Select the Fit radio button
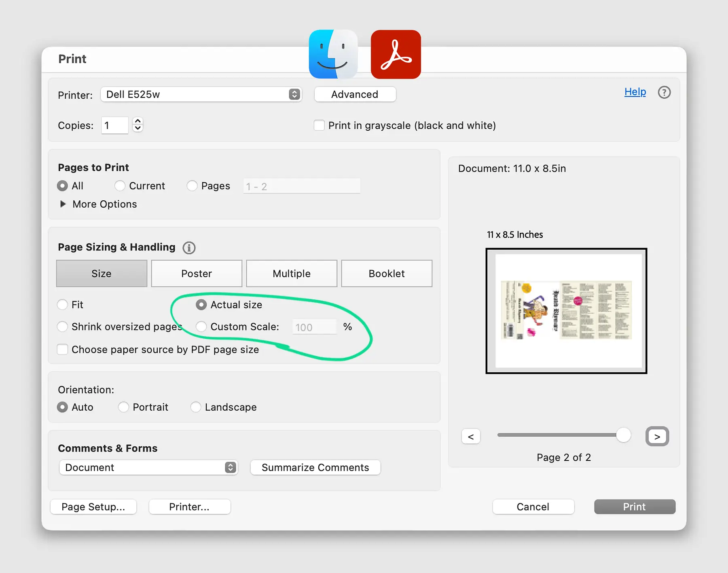 pyautogui.click(x=63, y=304)
